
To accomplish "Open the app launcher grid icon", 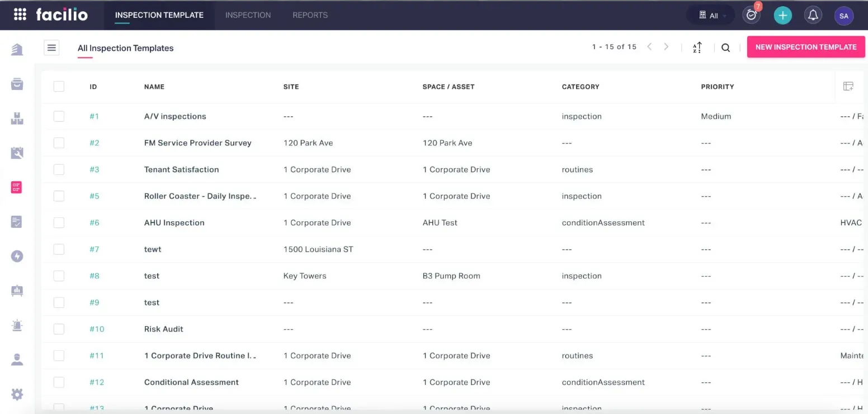I will [x=20, y=15].
